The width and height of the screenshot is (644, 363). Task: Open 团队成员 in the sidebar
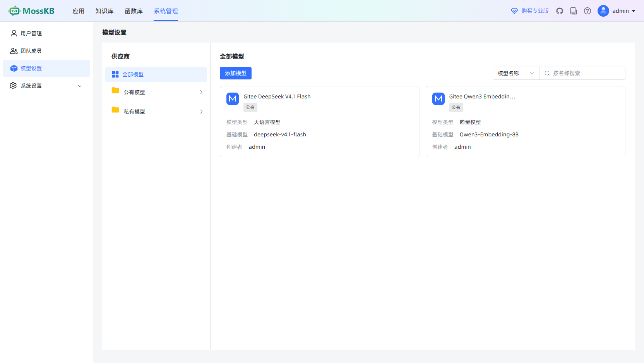pyautogui.click(x=46, y=51)
